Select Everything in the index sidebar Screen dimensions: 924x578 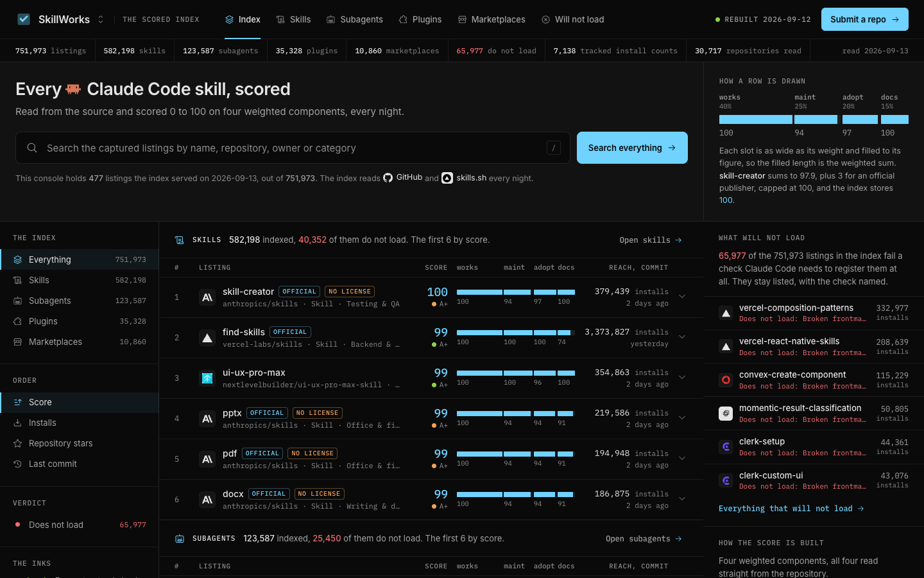pyautogui.click(x=80, y=259)
